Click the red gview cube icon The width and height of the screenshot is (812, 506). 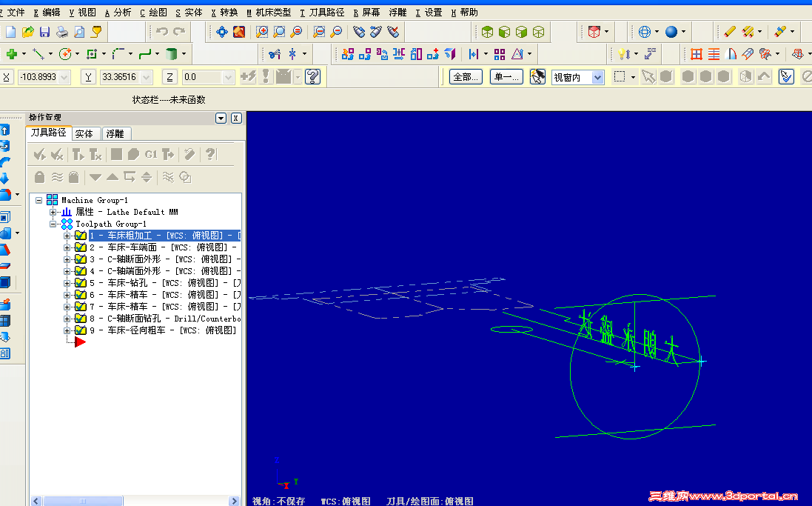tap(594, 32)
